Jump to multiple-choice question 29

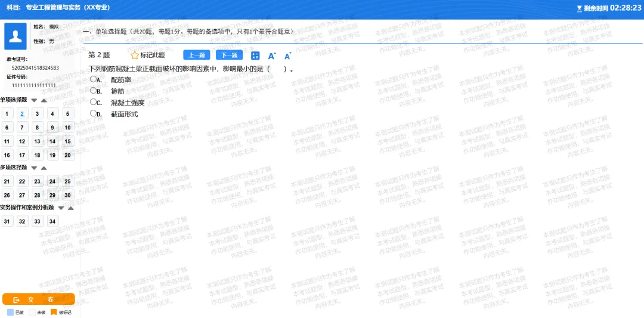click(52, 196)
